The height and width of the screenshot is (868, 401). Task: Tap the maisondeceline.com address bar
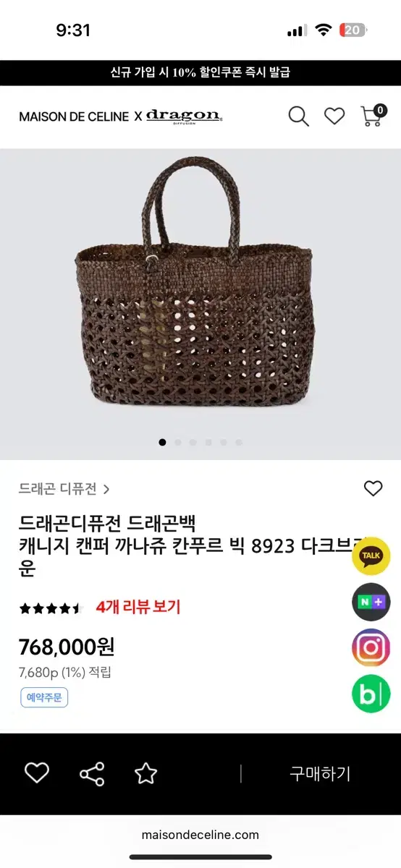[x=200, y=834]
